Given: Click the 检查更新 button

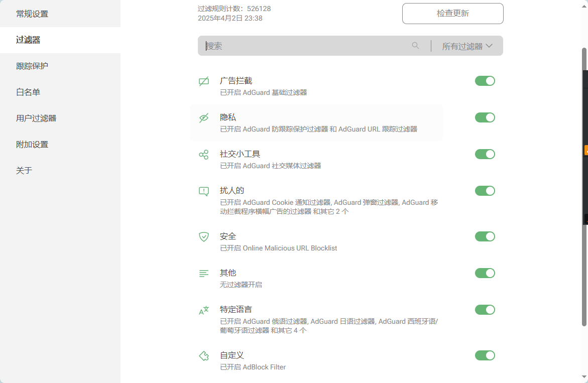Looking at the screenshot, I should [452, 14].
